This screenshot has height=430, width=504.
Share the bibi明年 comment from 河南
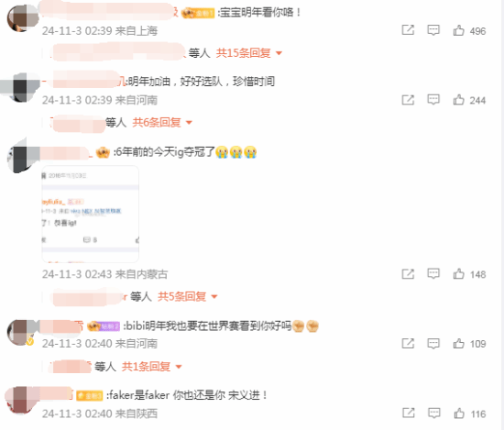coord(408,344)
